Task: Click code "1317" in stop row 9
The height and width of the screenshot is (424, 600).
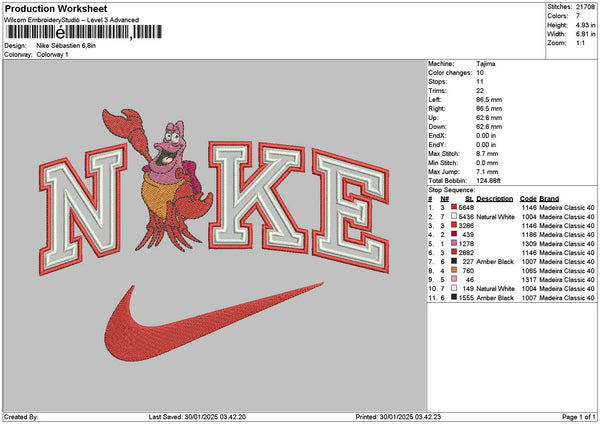Action: [x=529, y=279]
